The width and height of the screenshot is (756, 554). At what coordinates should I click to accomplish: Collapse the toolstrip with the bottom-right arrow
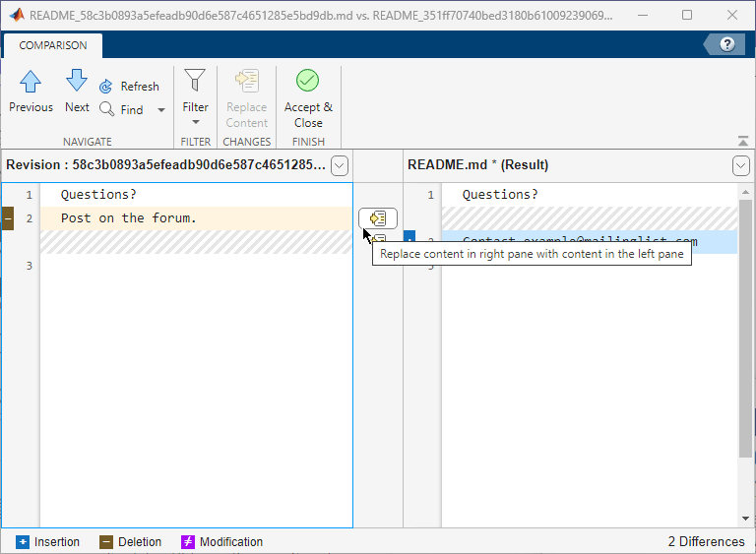[x=742, y=140]
